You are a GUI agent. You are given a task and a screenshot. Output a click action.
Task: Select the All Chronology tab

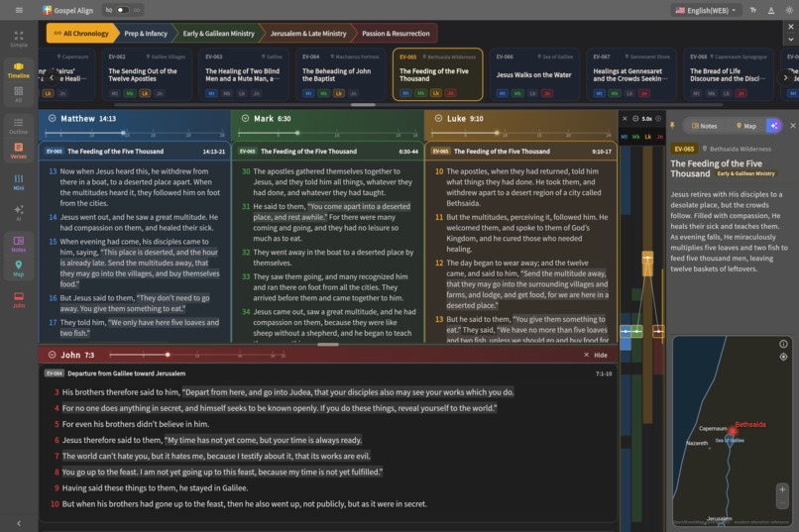[x=81, y=33]
